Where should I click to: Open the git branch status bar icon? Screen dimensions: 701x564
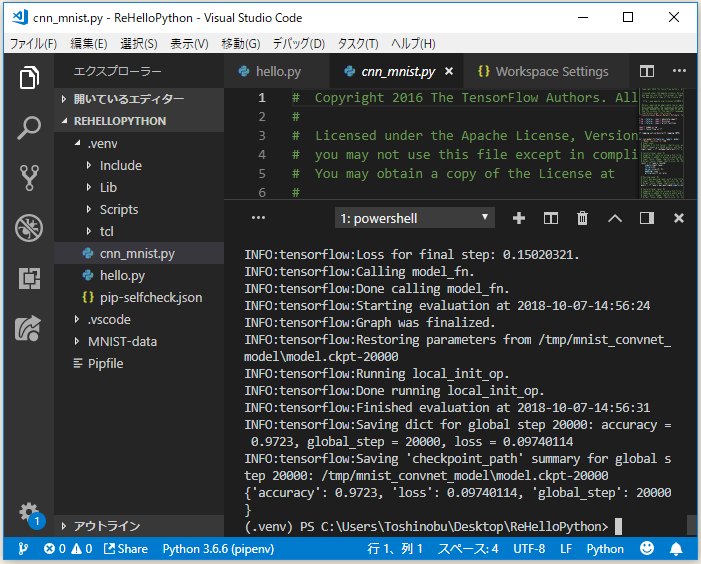coord(23,548)
